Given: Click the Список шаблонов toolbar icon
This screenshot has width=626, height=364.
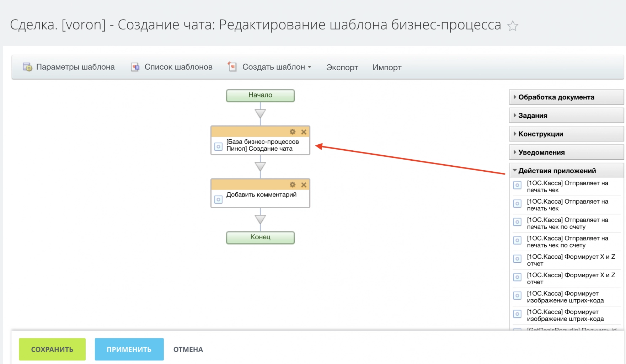Looking at the screenshot, I should [134, 67].
